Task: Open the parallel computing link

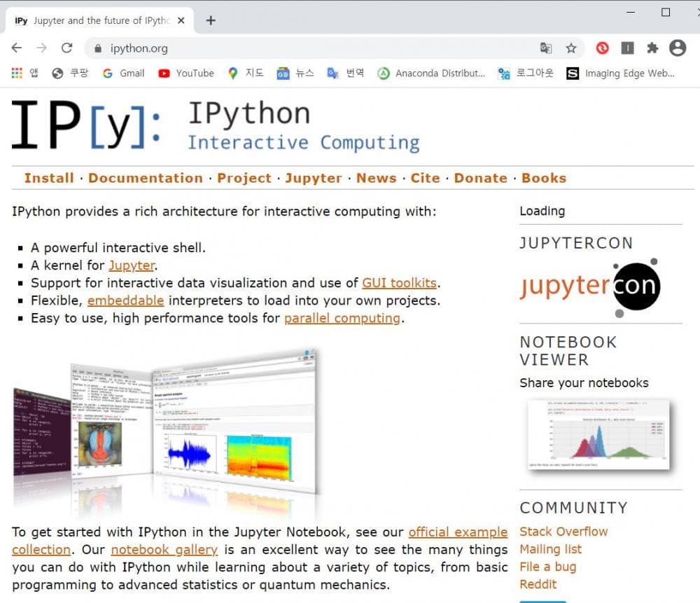Action: tap(342, 318)
